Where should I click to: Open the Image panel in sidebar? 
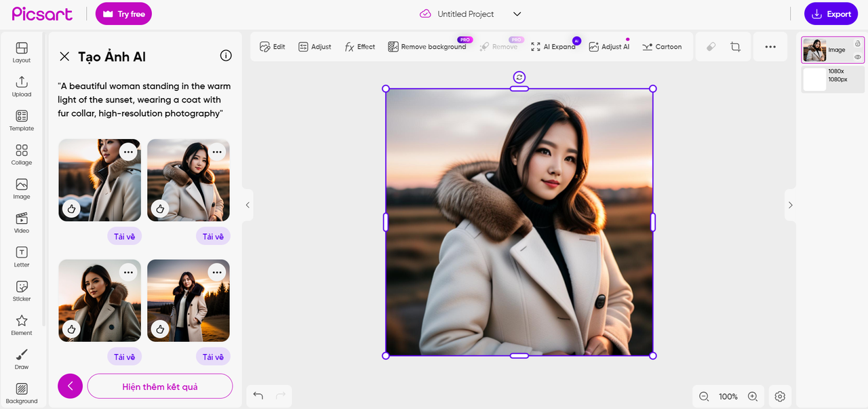click(22, 189)
